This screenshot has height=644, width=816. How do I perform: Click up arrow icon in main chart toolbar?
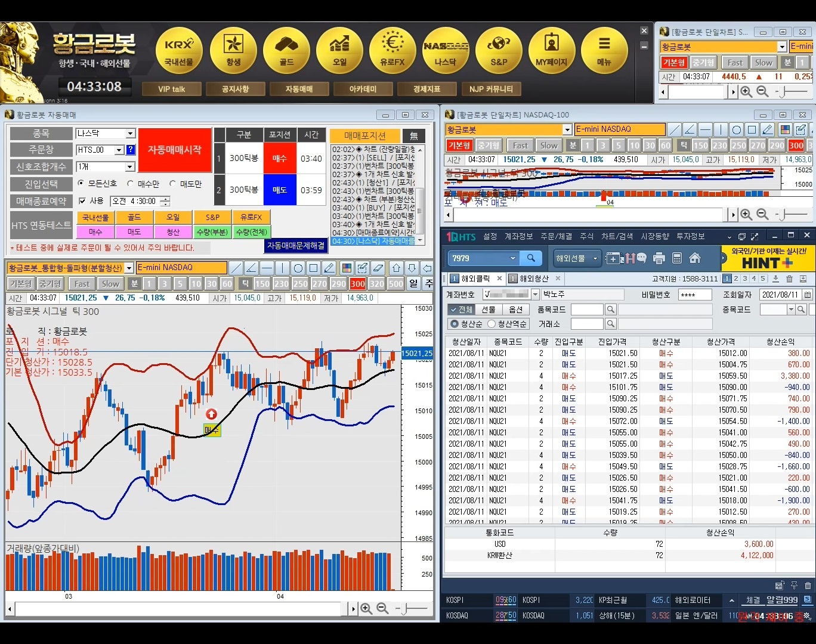click(396, 268)
